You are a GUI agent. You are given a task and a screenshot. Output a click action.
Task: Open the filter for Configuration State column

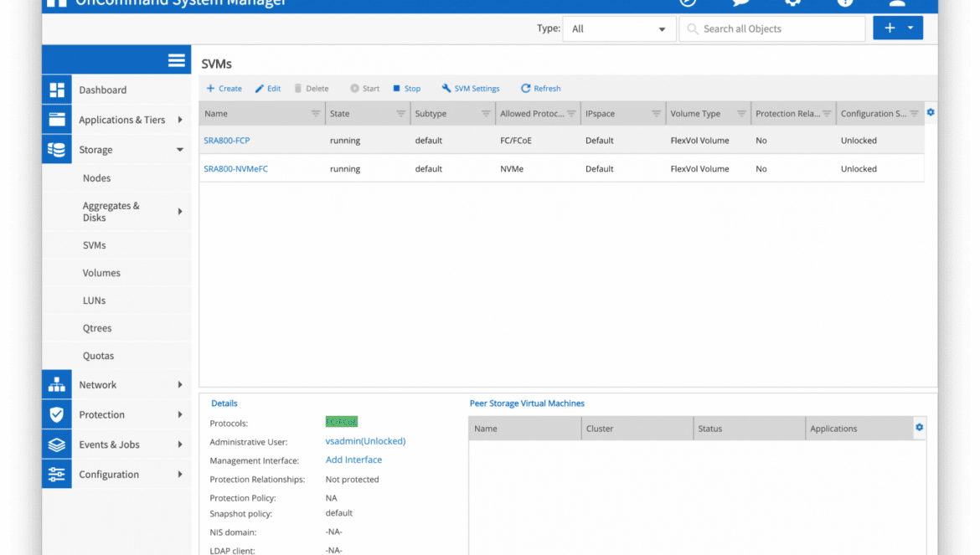click(914, 114)
